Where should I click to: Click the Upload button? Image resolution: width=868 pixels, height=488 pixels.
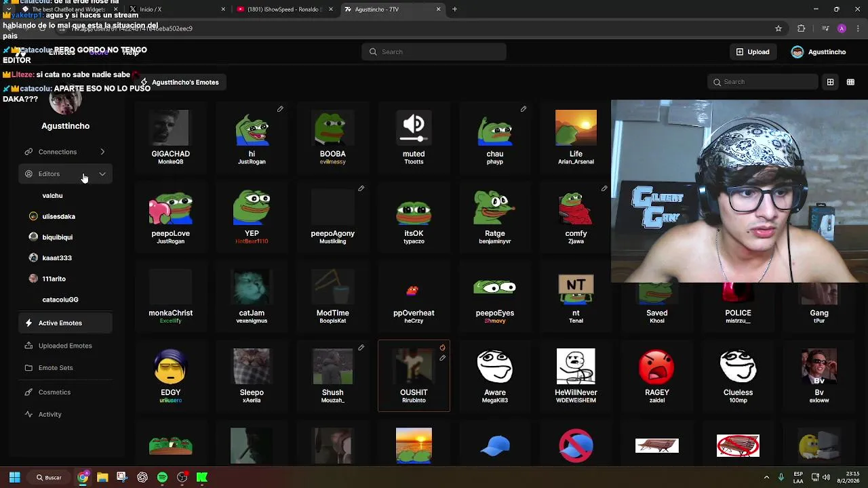point(753,52)
